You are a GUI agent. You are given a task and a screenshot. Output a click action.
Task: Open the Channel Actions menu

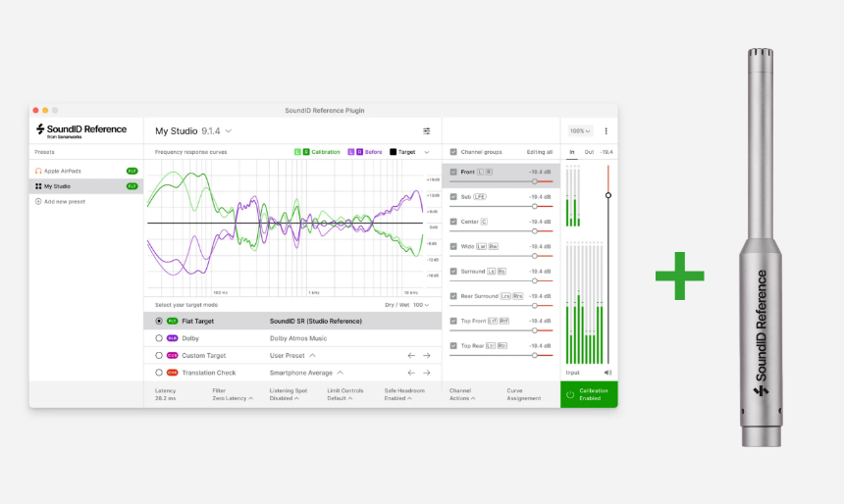pos(462,395)
